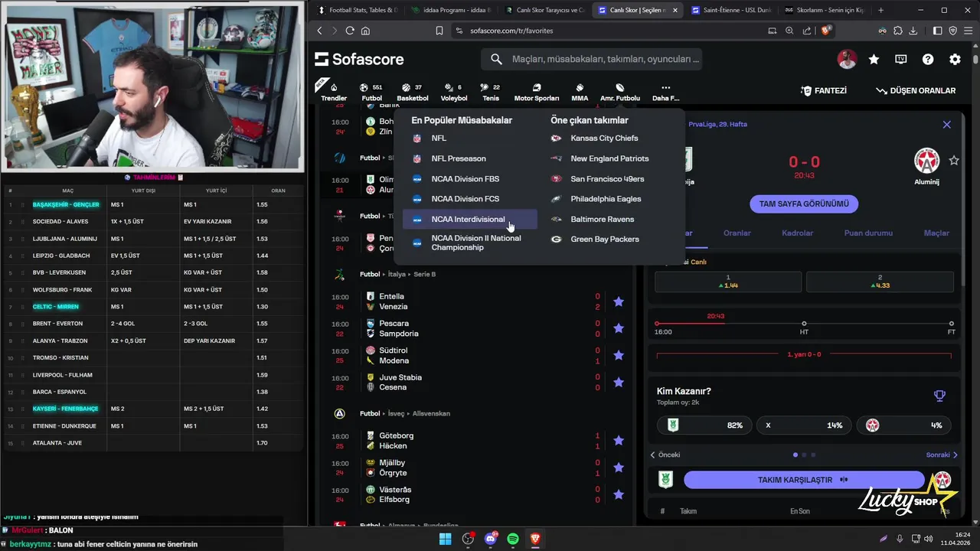980x551 pixels.
Task: Choose NCAA Division FCS entry
Action: point(470,199)
